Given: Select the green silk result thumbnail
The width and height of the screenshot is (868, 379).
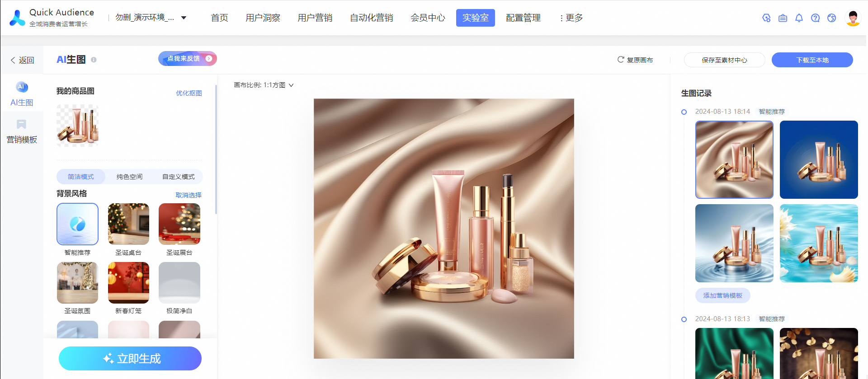Looking at the screenshot, I should click(x=734, y=353).
